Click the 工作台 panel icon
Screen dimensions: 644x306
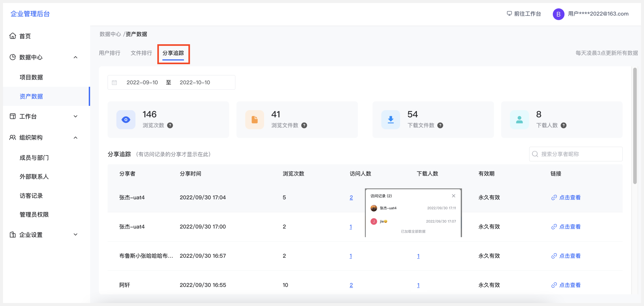tap(13, 116)
